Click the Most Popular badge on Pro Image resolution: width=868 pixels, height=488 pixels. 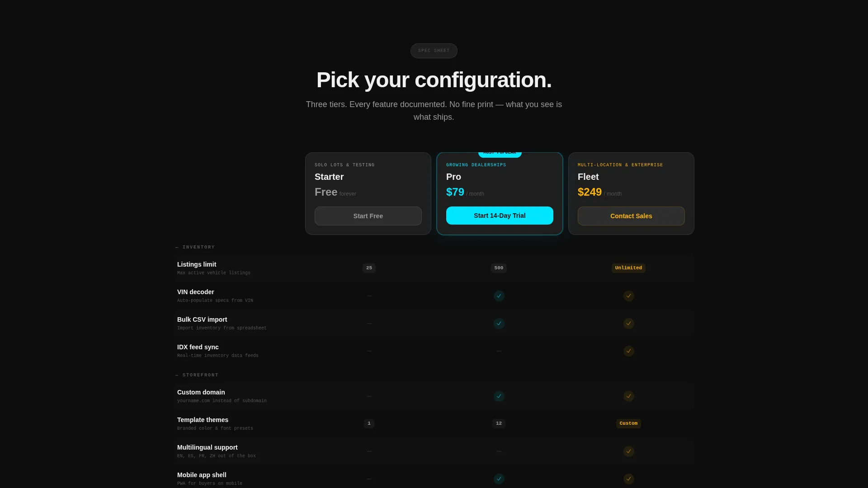click(500, 153)
